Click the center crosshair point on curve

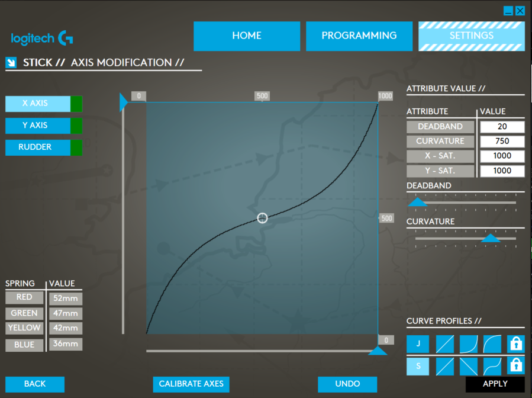[x=262, y=218]
